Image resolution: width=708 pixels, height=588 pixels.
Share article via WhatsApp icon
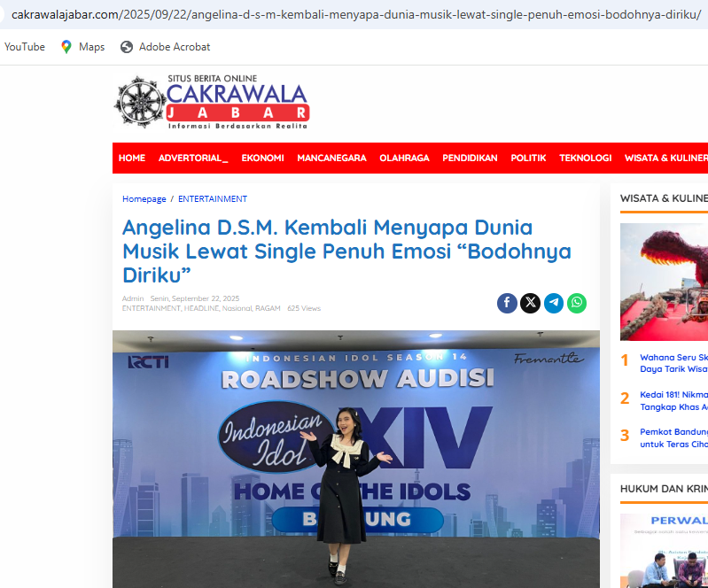[x=577, y=303]
